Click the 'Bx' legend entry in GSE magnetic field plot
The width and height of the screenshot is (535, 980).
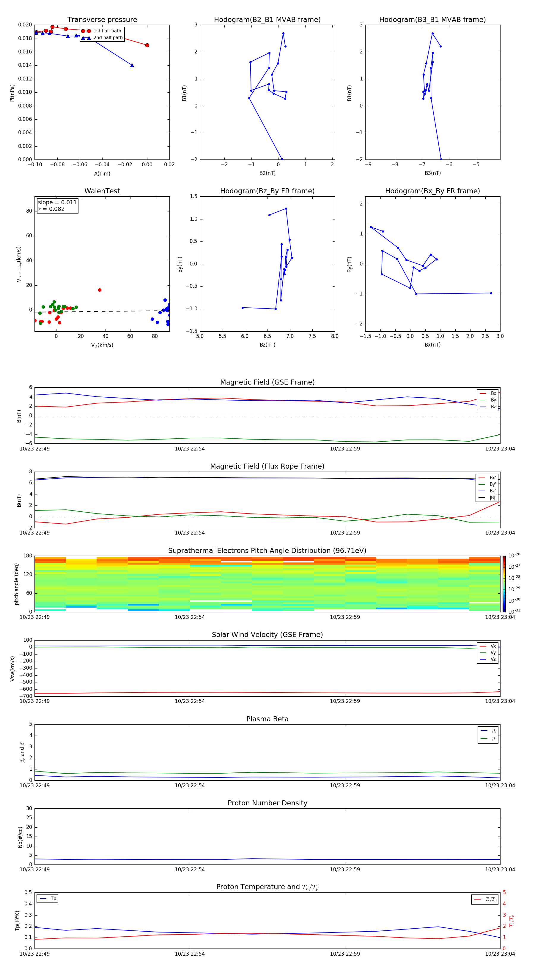click(x=488, y=393)
